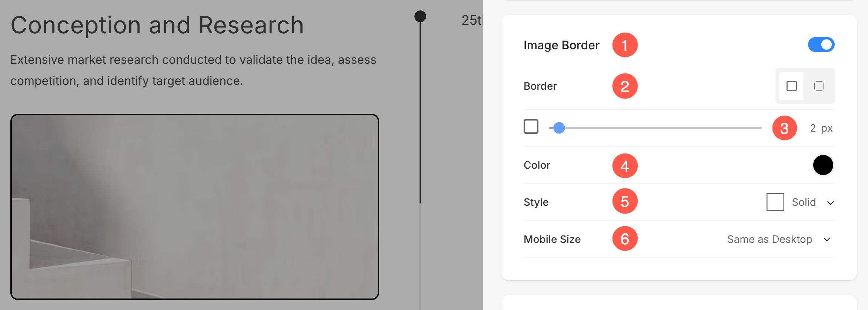Click the red number 6 badge
The image size is (868, 310).
pyautogui.click(x=625, y=238)
